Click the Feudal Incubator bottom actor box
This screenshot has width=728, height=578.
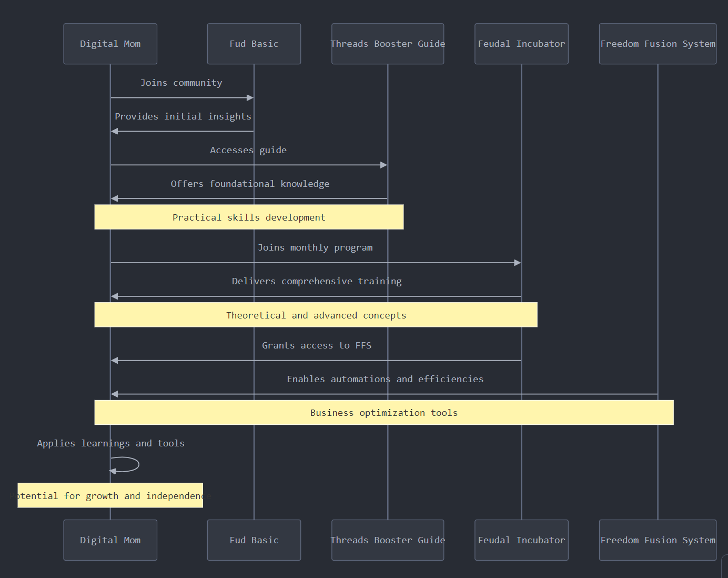(x=521, y=540)
